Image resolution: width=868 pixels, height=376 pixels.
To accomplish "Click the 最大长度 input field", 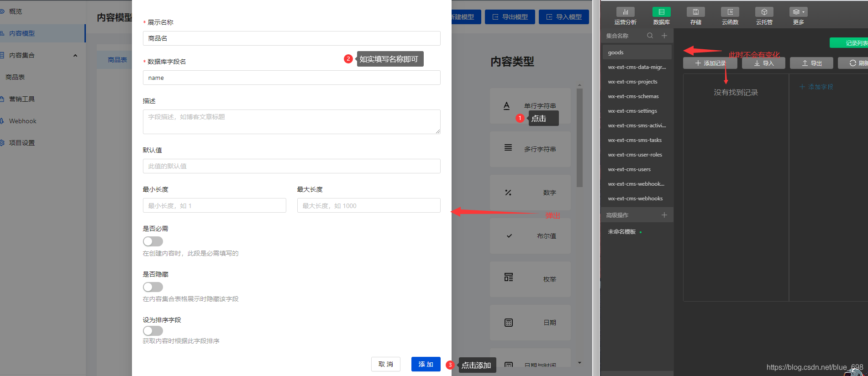I will tap(368, 205).
